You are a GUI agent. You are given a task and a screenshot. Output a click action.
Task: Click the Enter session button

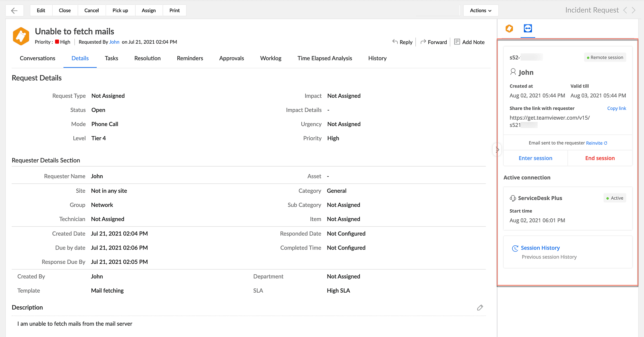(x=535, y=158)
